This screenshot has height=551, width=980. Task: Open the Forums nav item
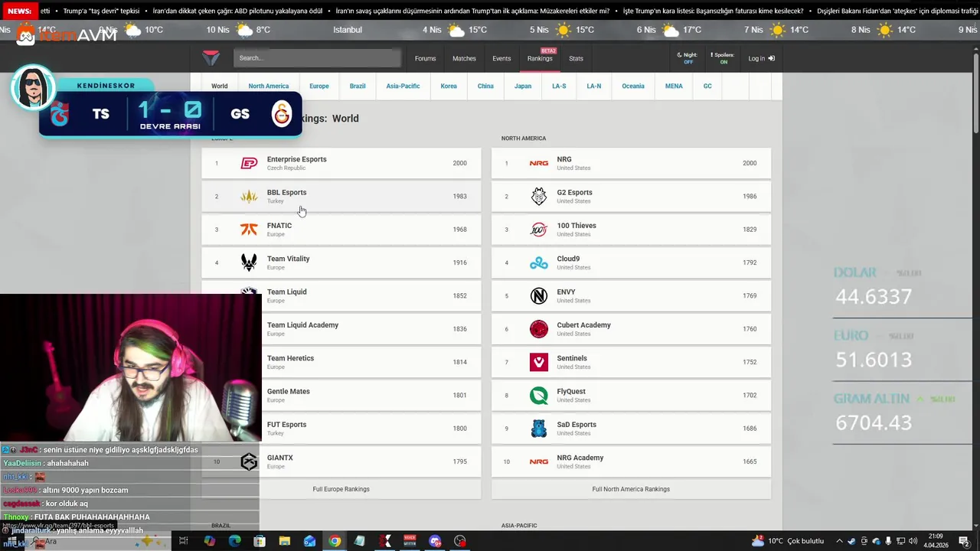425,58
